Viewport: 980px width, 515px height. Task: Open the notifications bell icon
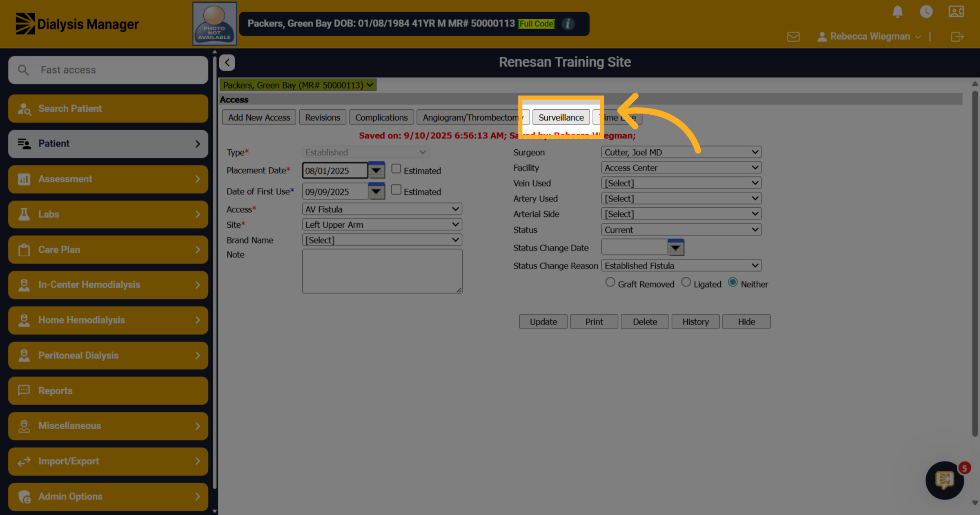[x=897, y=11]
